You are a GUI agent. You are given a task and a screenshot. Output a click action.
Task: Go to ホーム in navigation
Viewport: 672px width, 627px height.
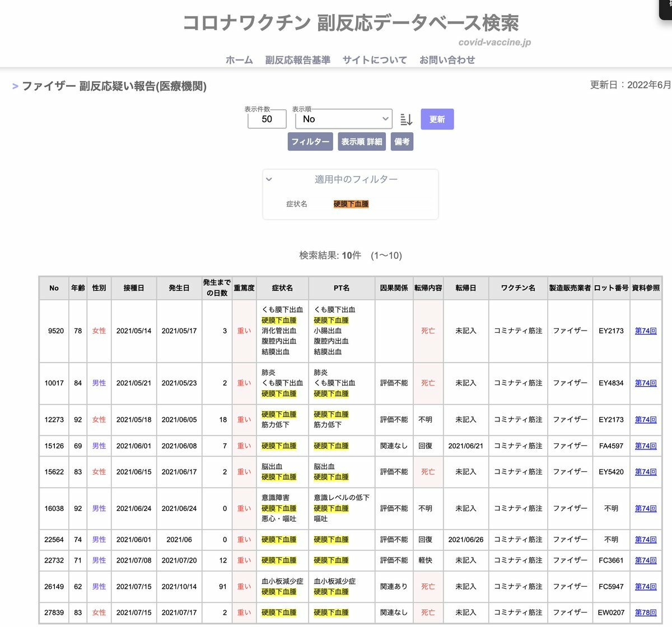[239, 60]
